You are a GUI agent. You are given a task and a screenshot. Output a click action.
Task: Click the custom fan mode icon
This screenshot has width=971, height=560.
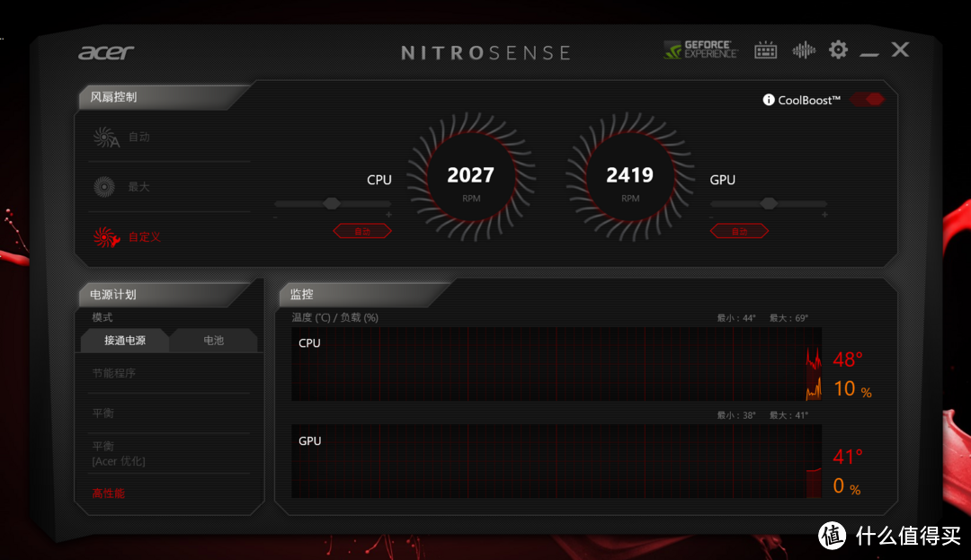point(106,237)
